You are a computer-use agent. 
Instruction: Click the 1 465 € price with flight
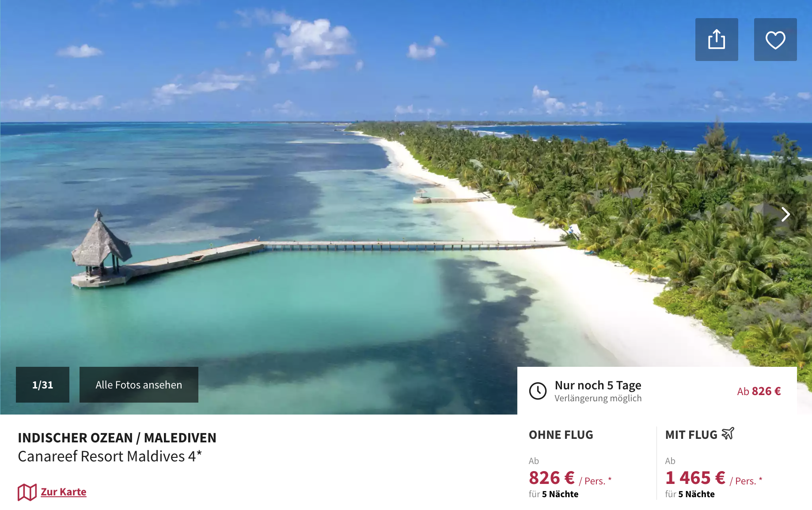tap(695, 478)
